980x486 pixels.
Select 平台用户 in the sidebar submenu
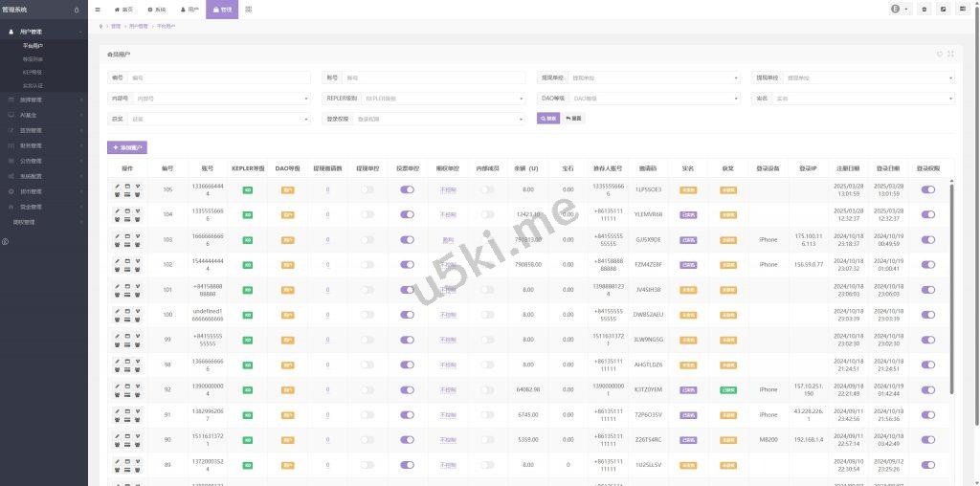point(33,45)
